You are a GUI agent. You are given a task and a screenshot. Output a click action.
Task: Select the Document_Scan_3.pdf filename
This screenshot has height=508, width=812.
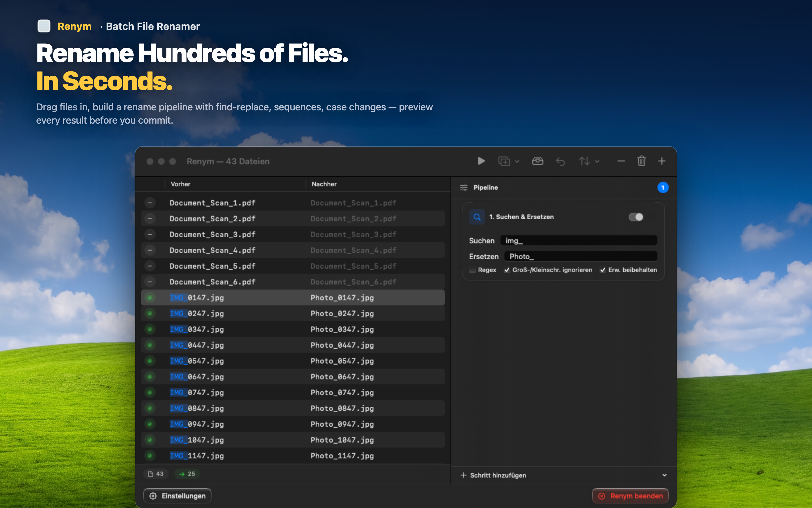point(212,235)
